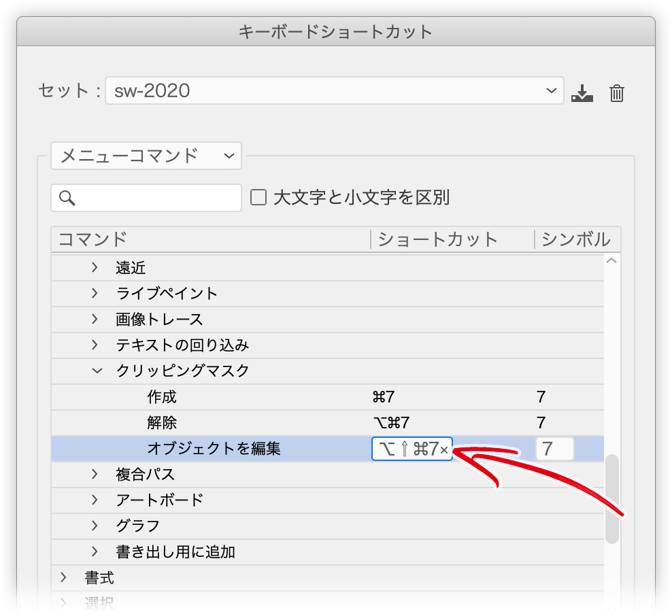
Task: Toggle 大文字と小文字を区別 checkbox
Action: click(258, 197)
